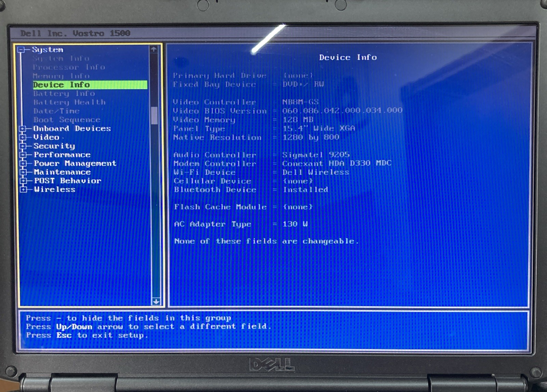Expand the Video group

(x=23, y=137)
